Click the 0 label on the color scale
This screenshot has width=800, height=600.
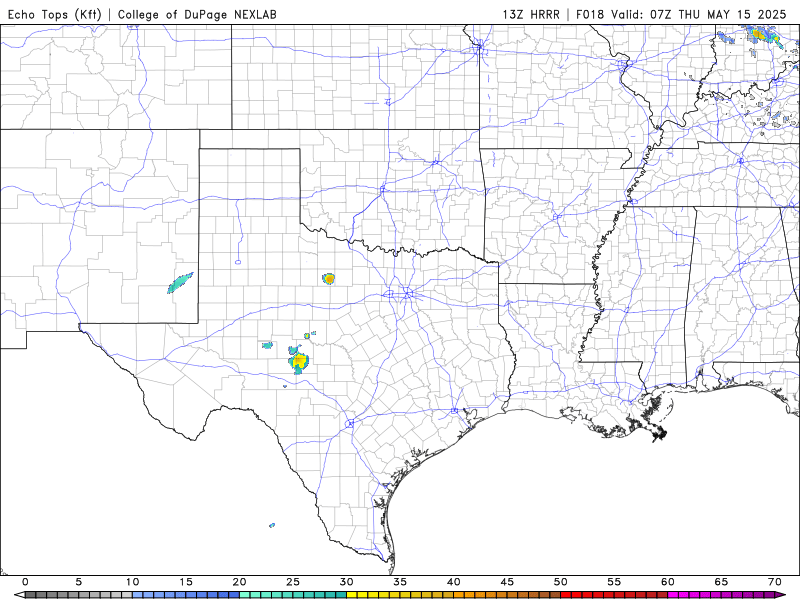pyautogui.click(x=25, y=582)
